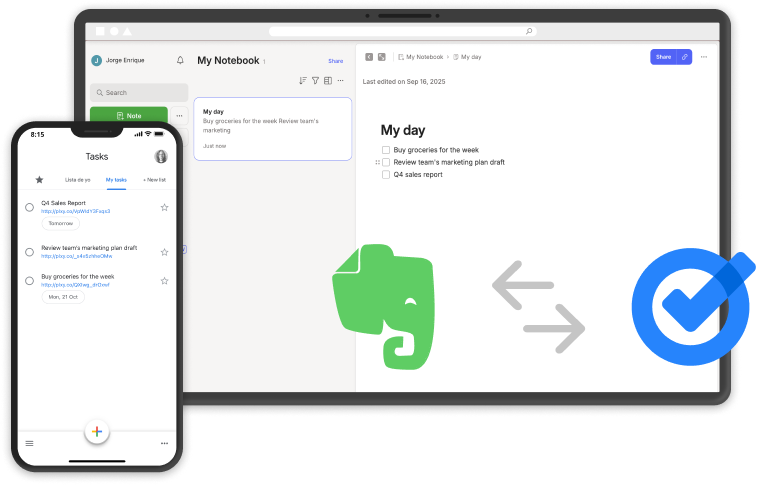Tap the hamburger menu in Tasks app
The image size is (769, 485).
[x=29, y=443]
